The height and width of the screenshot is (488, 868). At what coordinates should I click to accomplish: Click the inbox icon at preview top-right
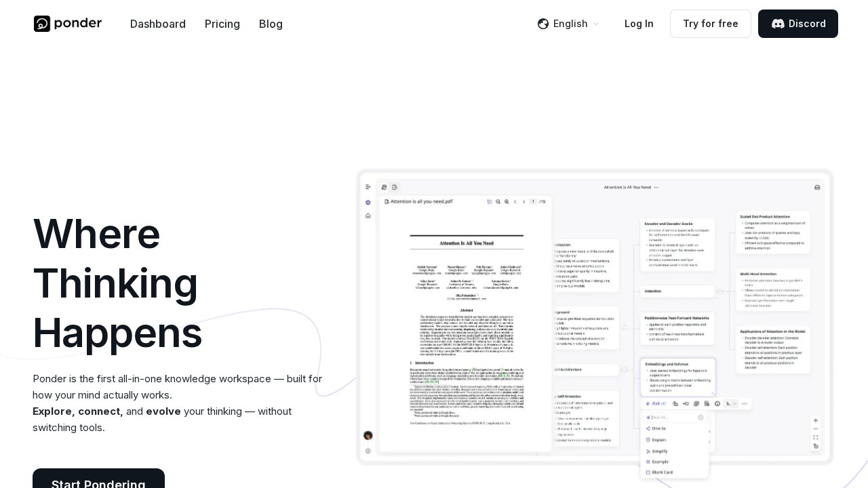pyautogui.click(x=817, y=187)
